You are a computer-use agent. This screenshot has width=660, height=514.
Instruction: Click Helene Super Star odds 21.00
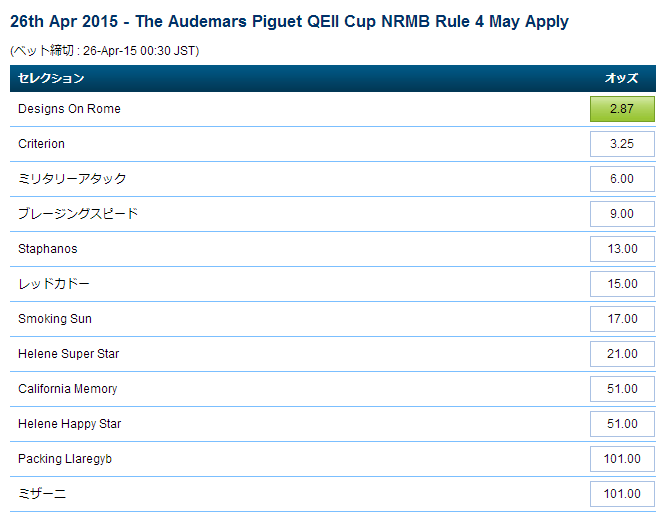pos(622,354)
